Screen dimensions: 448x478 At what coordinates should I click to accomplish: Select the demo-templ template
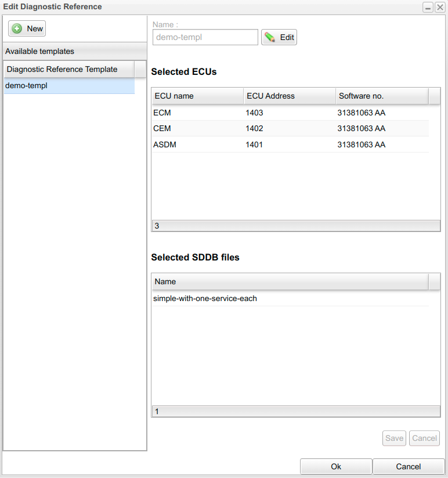[x=68, y=86]
